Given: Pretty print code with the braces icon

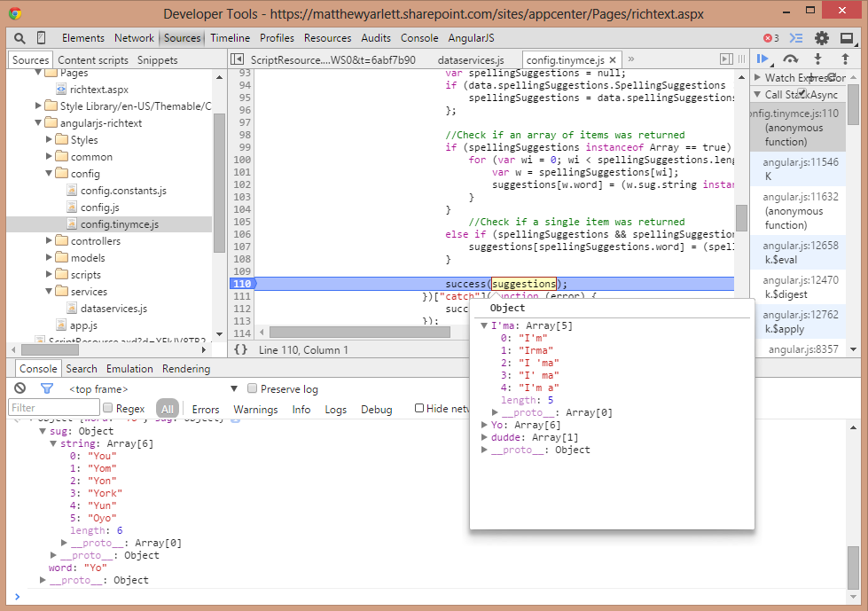Looking at the screenshot, I should [240, 350].
